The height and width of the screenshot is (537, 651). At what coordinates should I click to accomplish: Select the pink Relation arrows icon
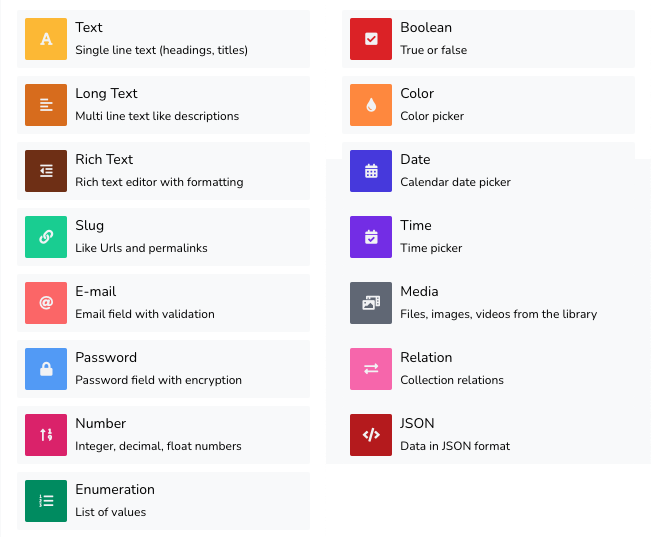(371, 369)
